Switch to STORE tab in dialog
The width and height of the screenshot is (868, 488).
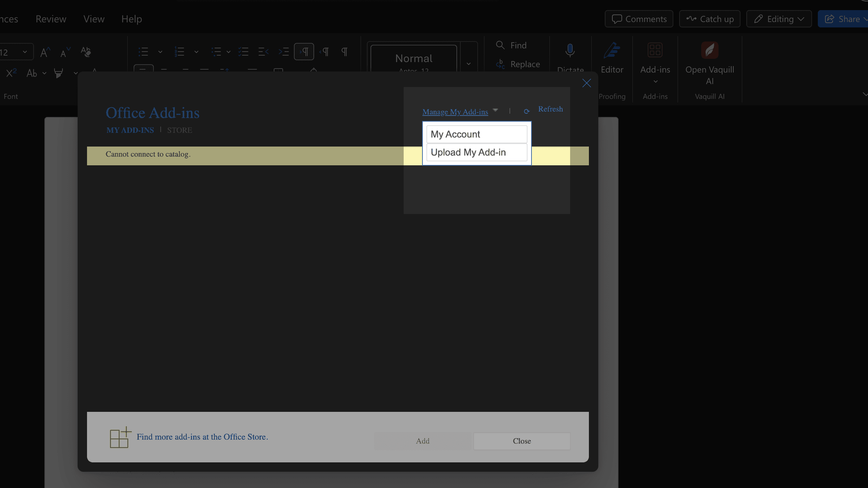pos(179,130)
